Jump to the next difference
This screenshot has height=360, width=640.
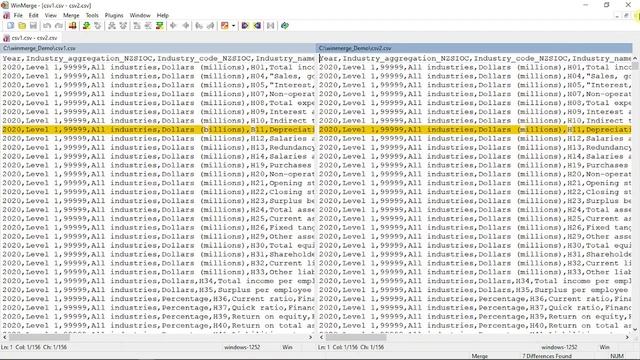(x=86, y=26)
